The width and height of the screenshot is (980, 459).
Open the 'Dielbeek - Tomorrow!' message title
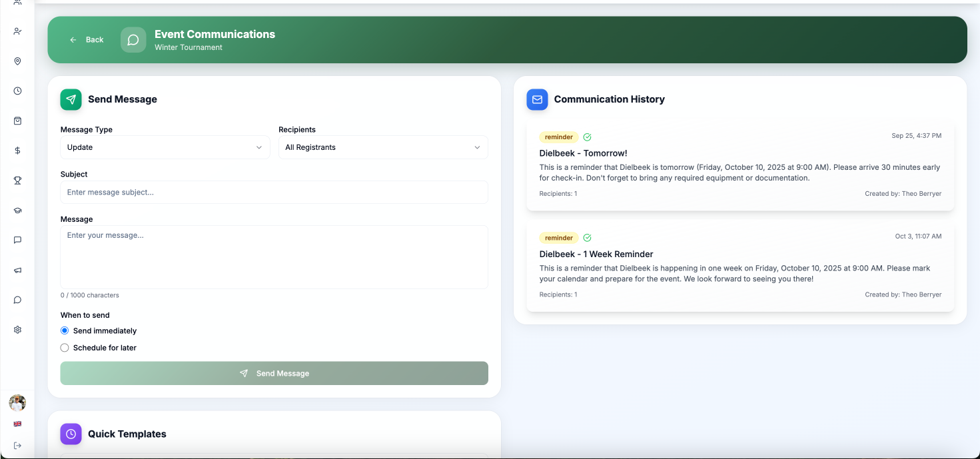pyautogui.click(x=583, y=153)
